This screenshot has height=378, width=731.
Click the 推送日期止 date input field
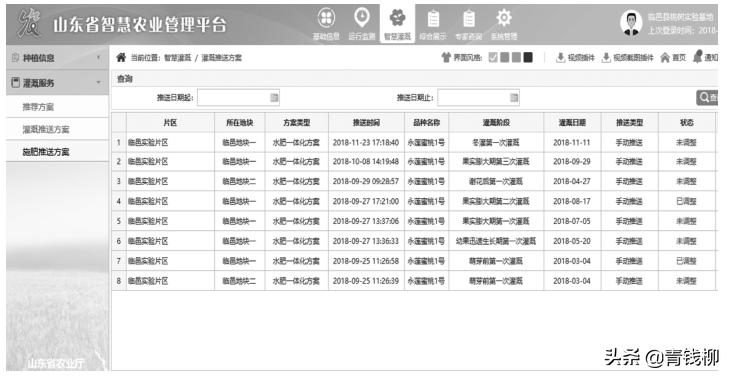478,98
